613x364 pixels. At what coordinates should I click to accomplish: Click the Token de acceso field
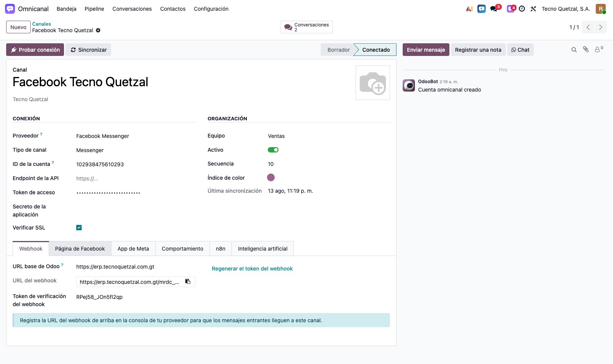click(x=136, y=193)
